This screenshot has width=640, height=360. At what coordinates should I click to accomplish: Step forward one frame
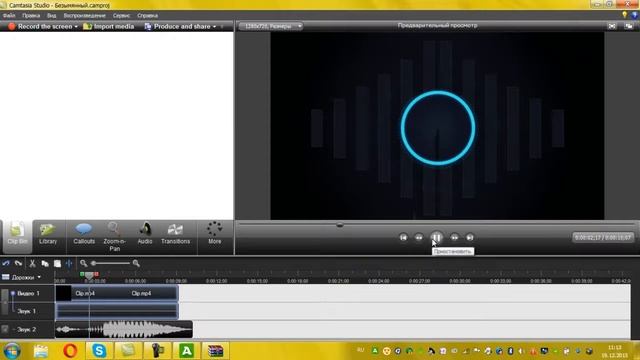pyautogui.click(x=454, y=237)
